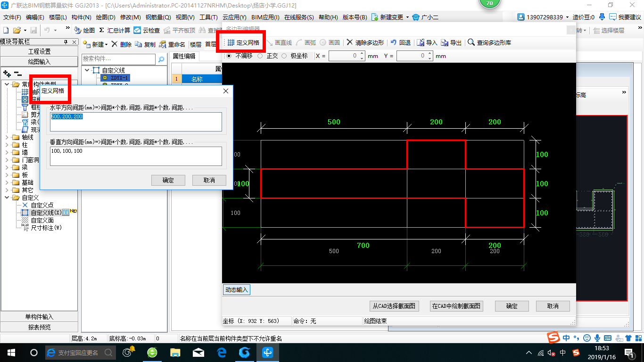This screenshot has width=644, height=362.
Task: Expand the 墙 folder in tree
Action: [7, 152]
